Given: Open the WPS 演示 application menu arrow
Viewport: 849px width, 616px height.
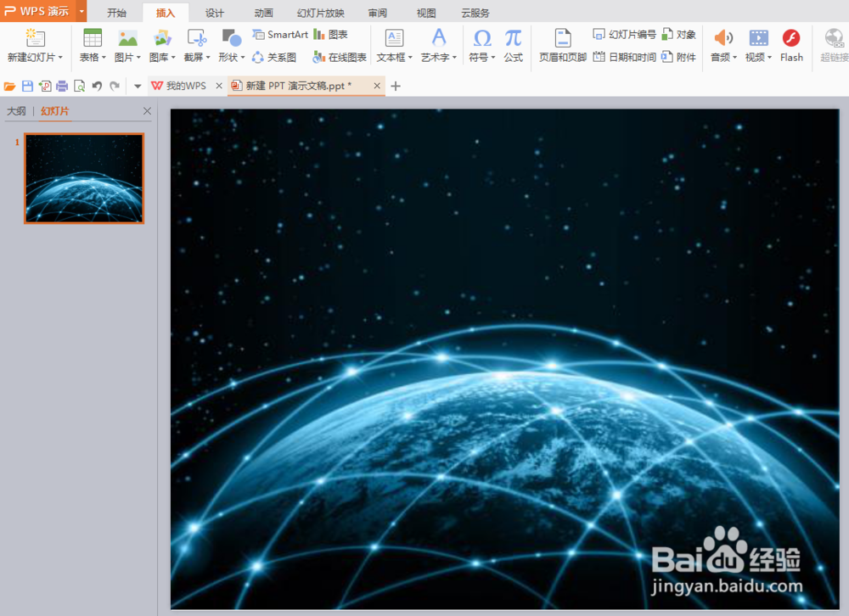Looking at the screenshot, I should click(x=82, y=11).
